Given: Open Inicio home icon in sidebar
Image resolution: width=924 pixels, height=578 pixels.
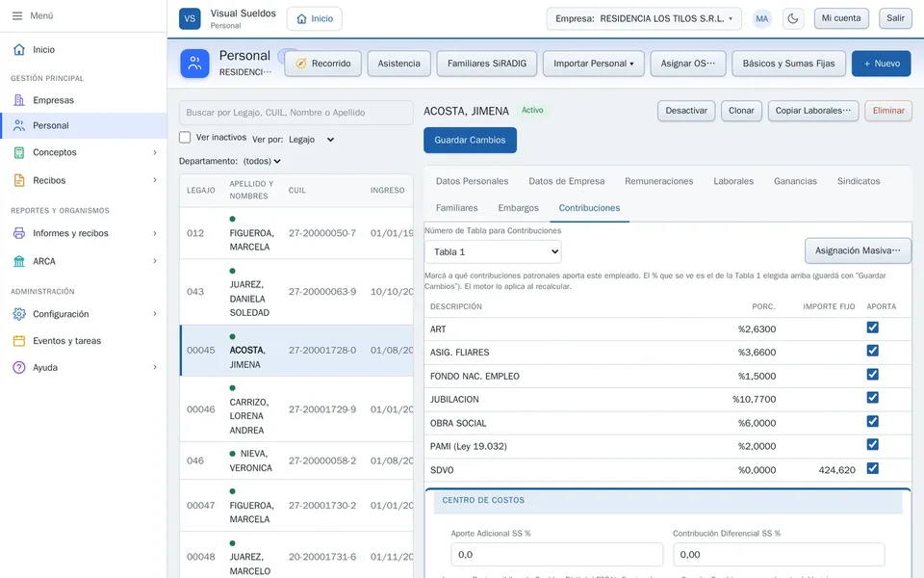Looking at the screenshot, I should click(19, 49).
